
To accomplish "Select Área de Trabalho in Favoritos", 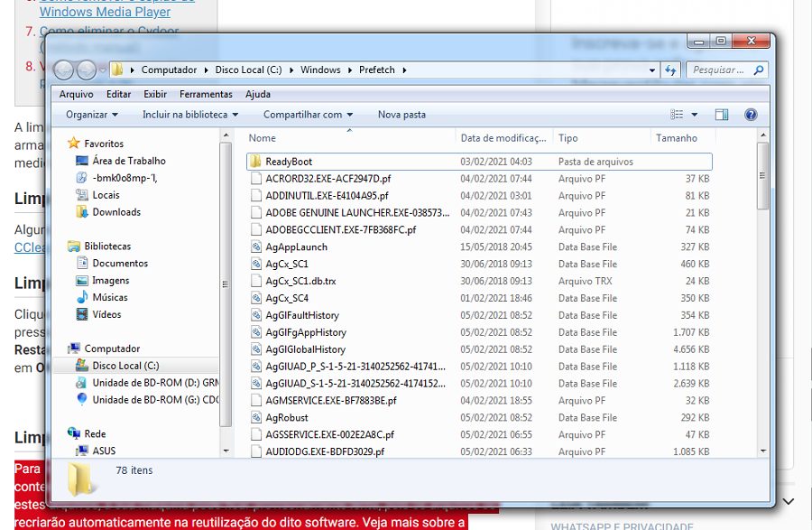I will [x=129, y=161].
